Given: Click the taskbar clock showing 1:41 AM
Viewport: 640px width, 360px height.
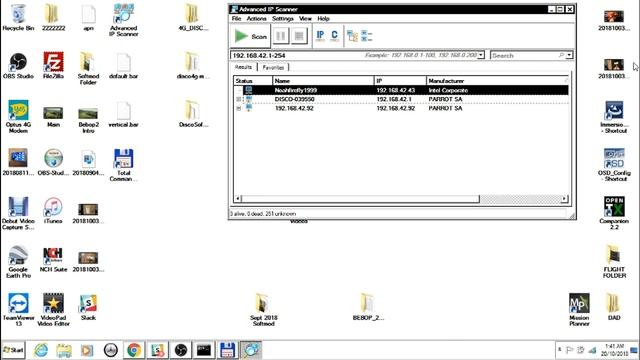Looking at the screenshot, I should [x=614, y=350].
